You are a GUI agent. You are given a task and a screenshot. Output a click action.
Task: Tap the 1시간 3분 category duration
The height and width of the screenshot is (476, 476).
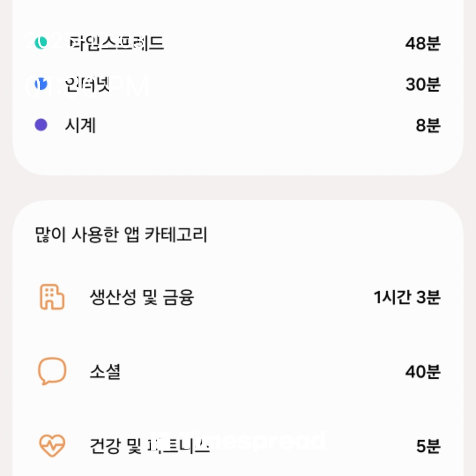tap(407, 297)
